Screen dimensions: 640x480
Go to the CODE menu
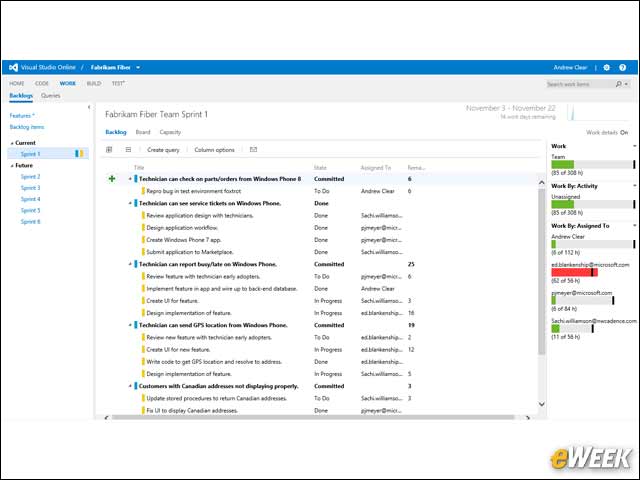pyautogui.click(x=42, y=83)
